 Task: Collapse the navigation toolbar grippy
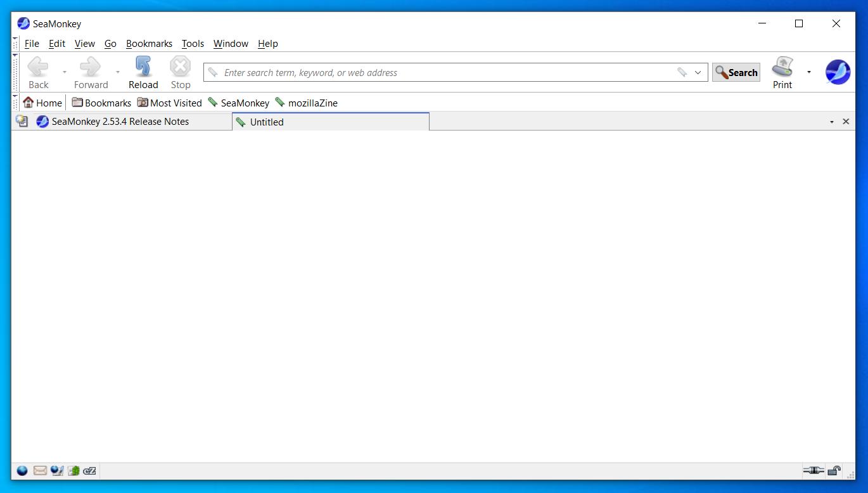point(15,72)
